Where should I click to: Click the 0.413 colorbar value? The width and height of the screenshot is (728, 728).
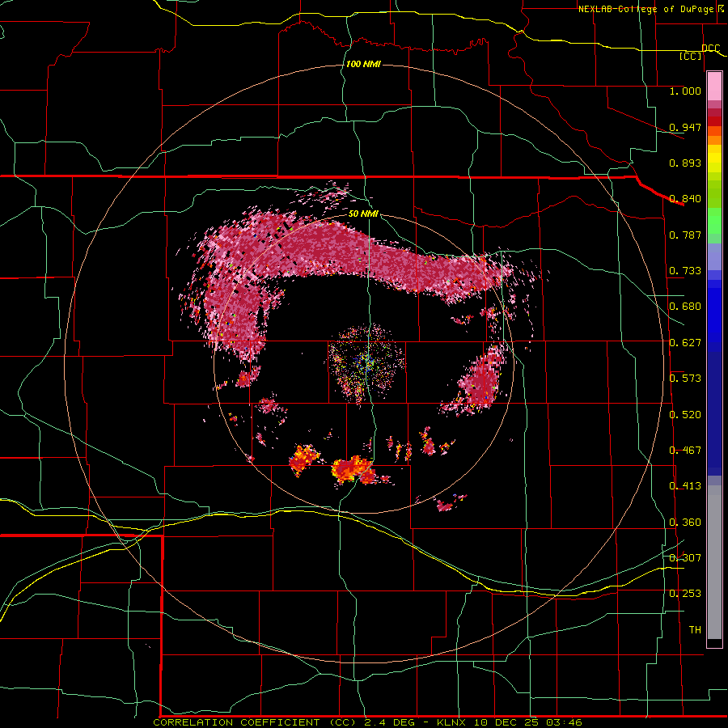pyautogui.click(x=685, y=486)
